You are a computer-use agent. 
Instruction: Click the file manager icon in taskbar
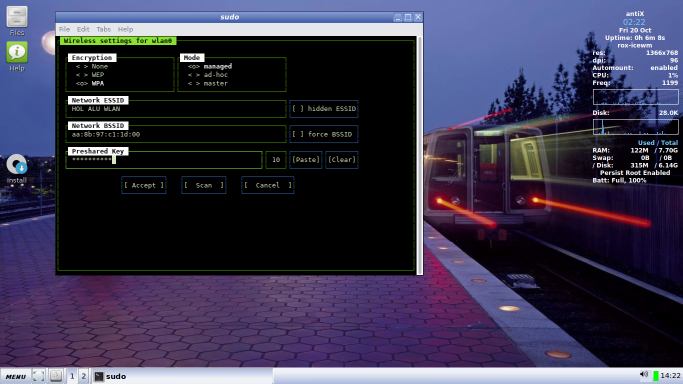click(56, 376)
